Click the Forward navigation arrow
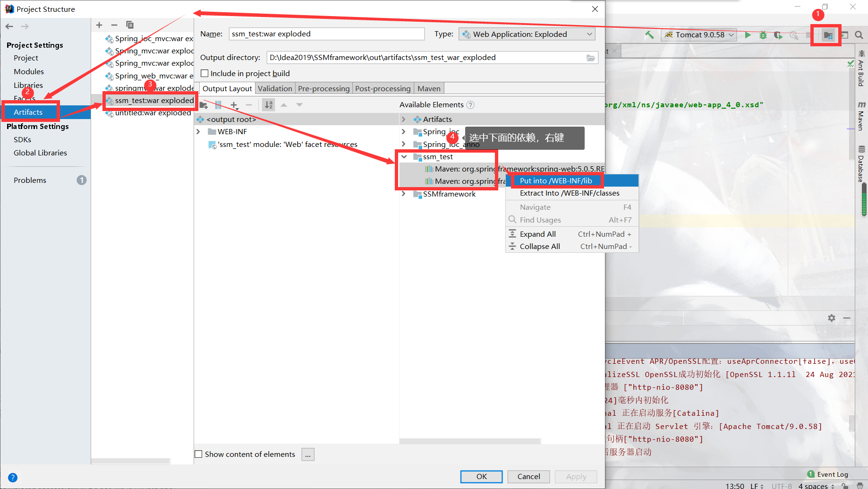 point(25,26)
